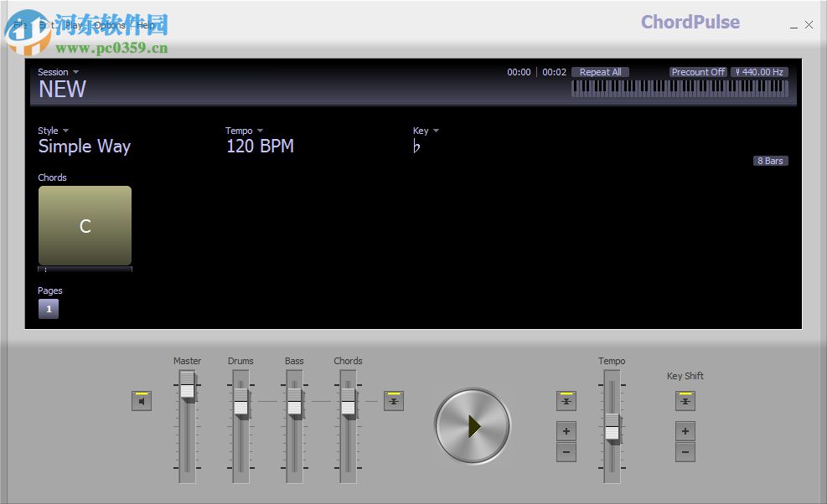The width and height of the screenshot is (827, 504).
Task: Lower key with the Key Shift minus button
Action: (x=685, y=452)
